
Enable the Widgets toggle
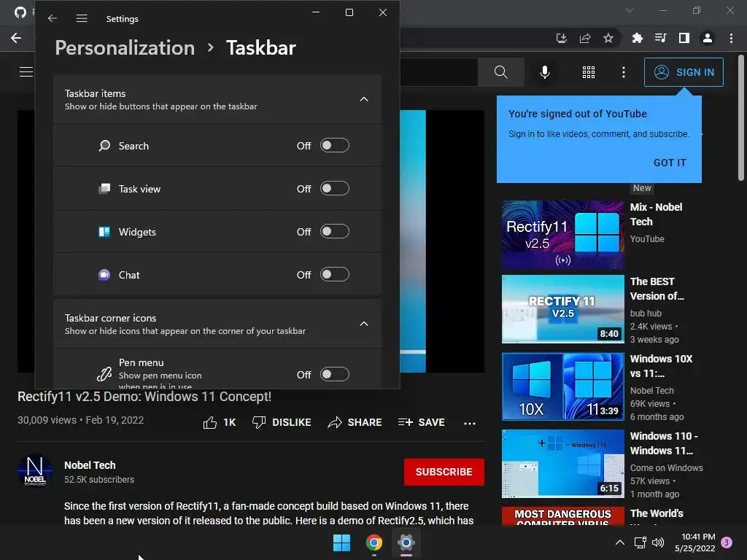pos(334,231)
